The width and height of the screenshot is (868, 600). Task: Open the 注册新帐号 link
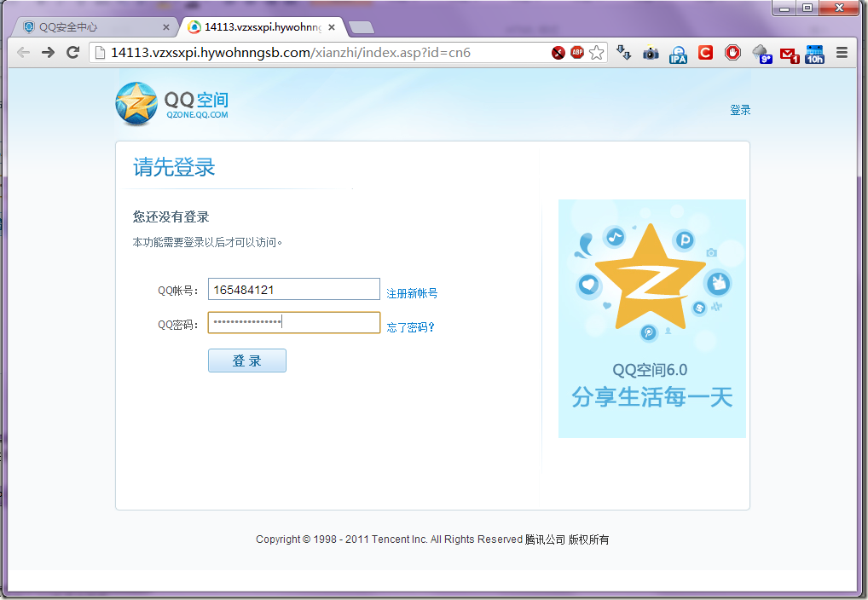412,293
